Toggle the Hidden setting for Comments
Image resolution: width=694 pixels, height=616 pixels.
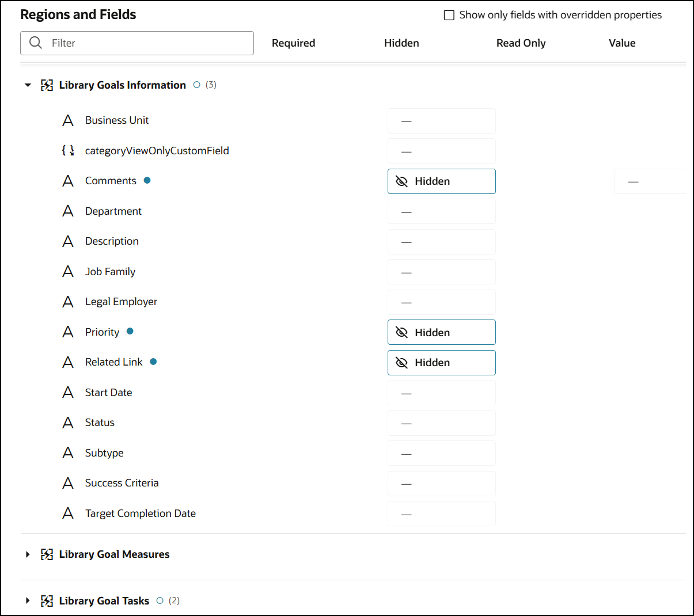(x=441, y=181)
